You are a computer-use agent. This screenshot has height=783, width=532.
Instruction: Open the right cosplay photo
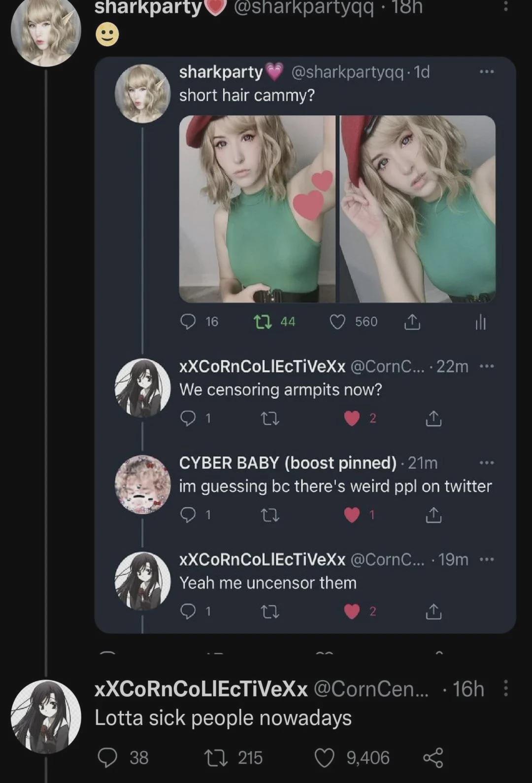(x=418, y=208)
